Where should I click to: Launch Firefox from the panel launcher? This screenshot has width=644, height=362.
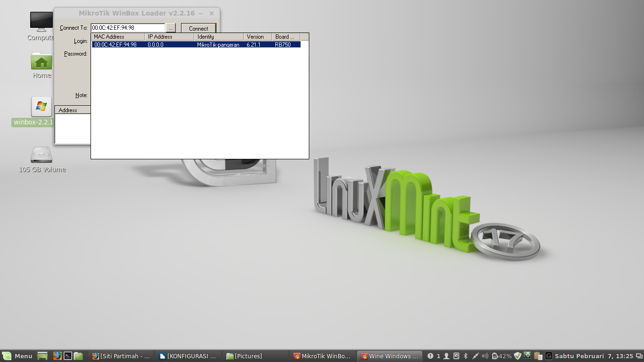pos(58,356)
